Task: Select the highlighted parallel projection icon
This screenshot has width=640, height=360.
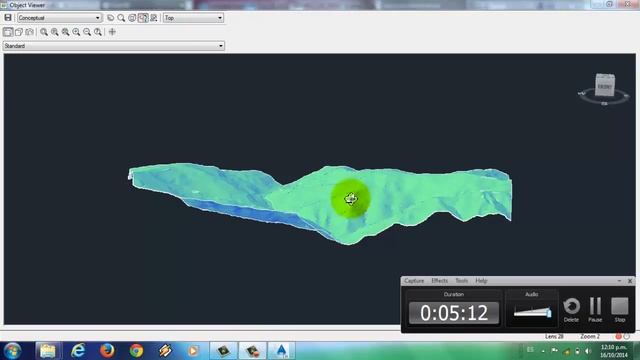Action: pyautogui.click(x=8, y=32)
